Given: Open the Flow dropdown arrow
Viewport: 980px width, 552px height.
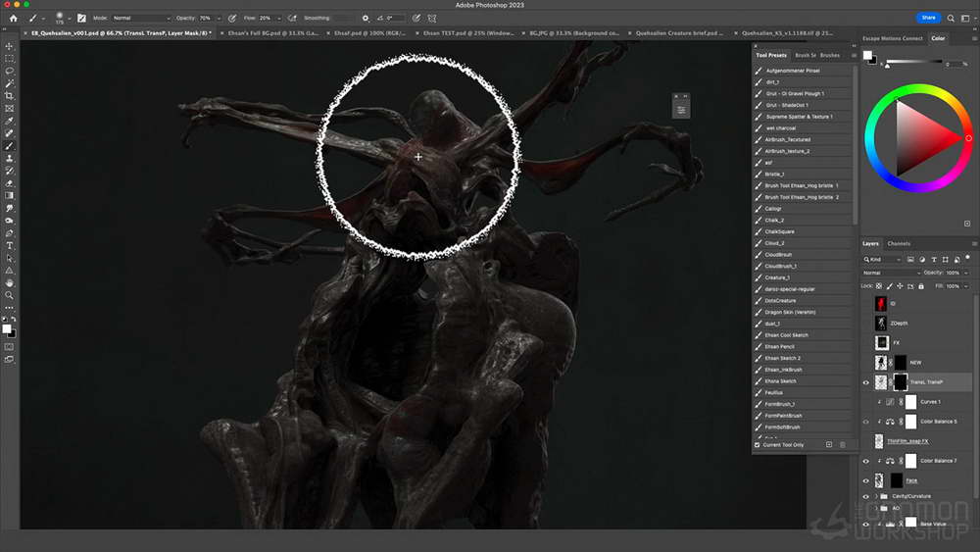Looking at the screenshot, I should [x=278, y=18].
